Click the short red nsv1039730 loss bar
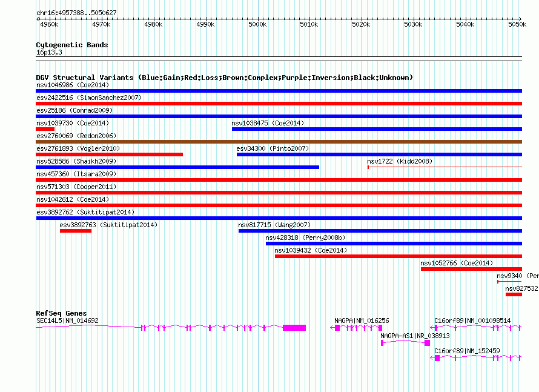Image resolution: width=539 pixels, height=392 pixels. pos(45,129)
